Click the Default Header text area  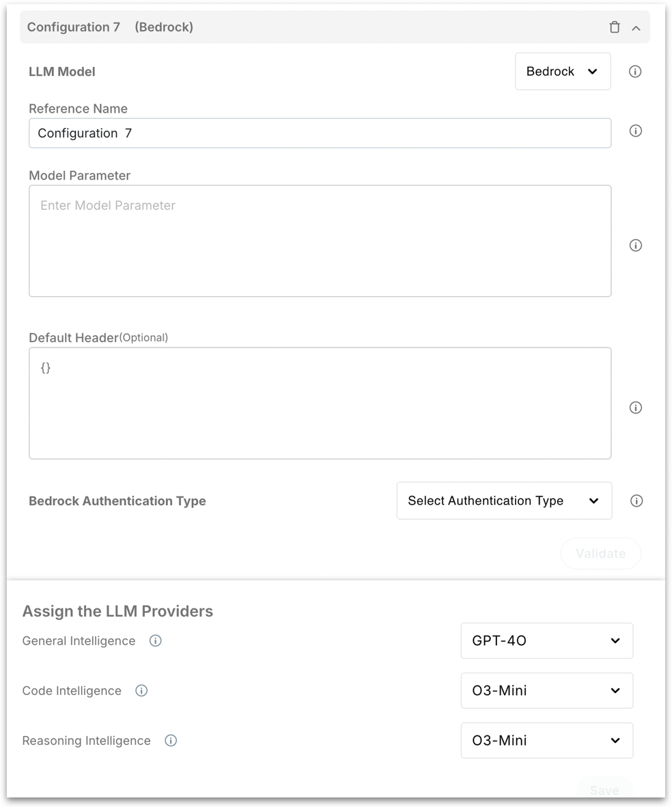pos(320,403)
